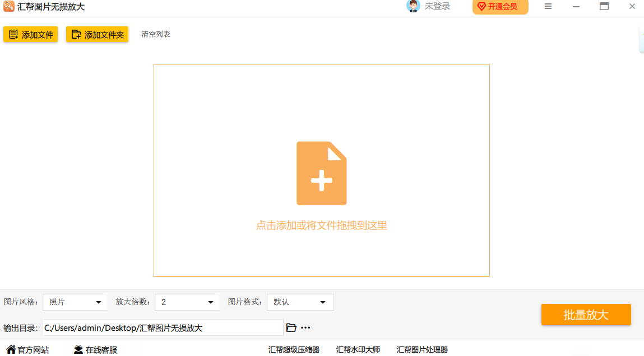Open the 汇帮水印大师 link
The height and width of the screenshot is (356, 644).
pos(358,349)
